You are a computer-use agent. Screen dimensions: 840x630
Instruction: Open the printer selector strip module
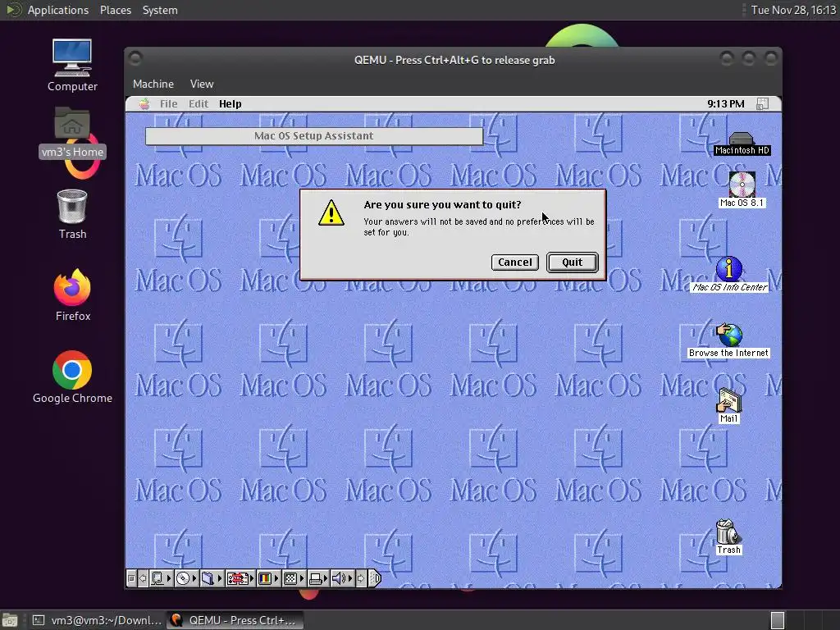[319, 578]
